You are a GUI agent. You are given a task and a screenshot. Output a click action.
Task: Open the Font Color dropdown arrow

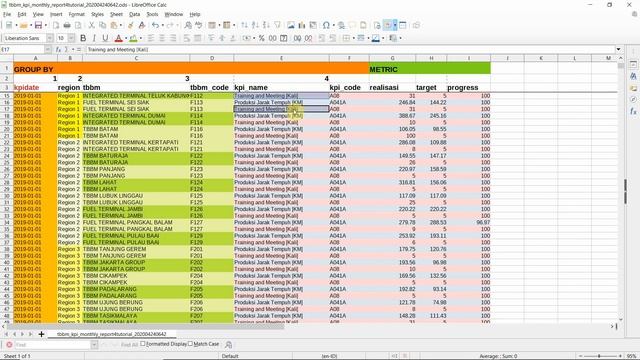126,38
